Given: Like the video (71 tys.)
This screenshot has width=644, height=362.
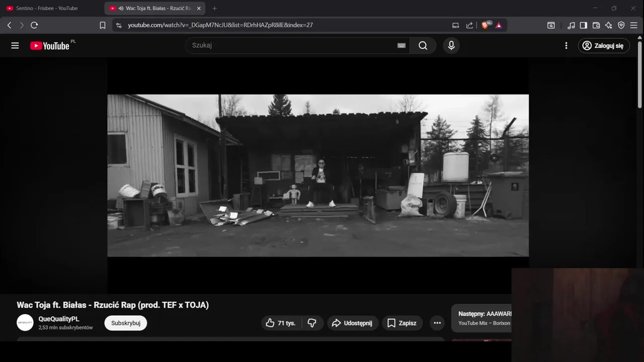Looking at the screenshot, I should [x=281, y=323].
